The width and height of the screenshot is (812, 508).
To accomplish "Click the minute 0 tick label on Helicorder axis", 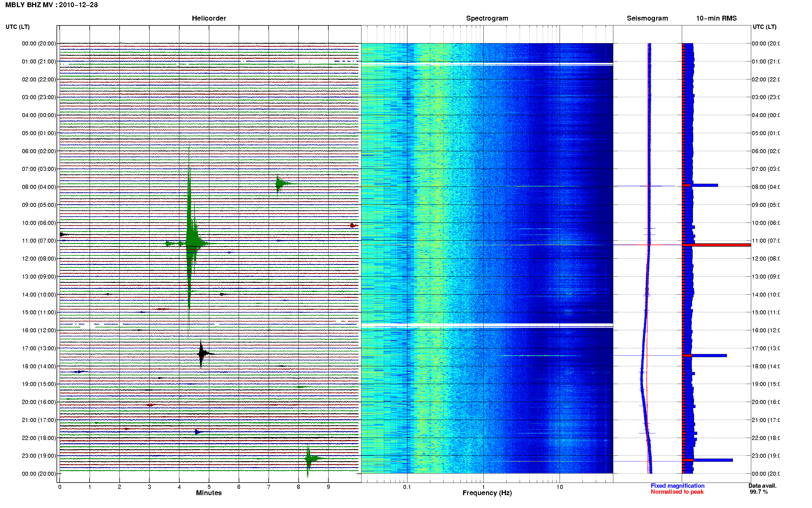I will 60,487.
